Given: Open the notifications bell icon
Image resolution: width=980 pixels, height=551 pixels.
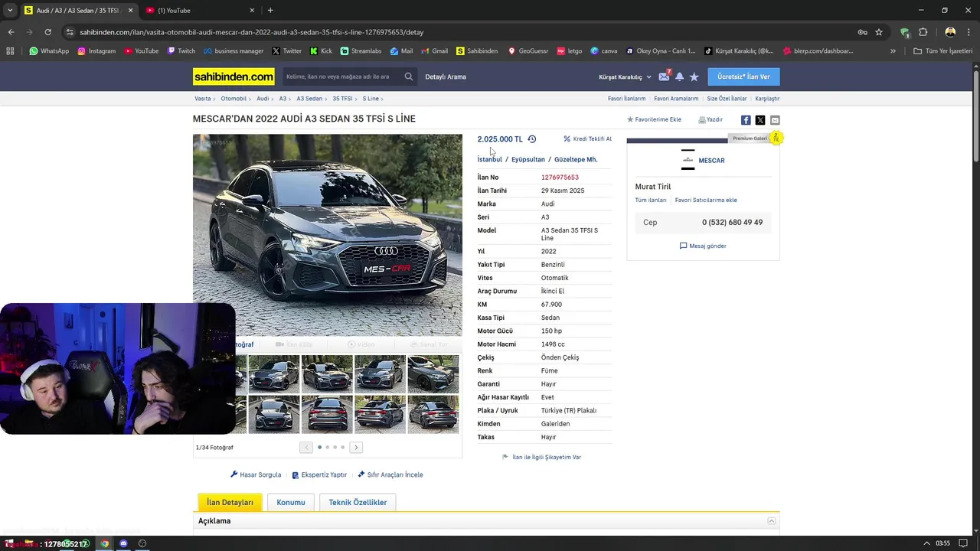Looking at the screenshot, I should (679, 77).
